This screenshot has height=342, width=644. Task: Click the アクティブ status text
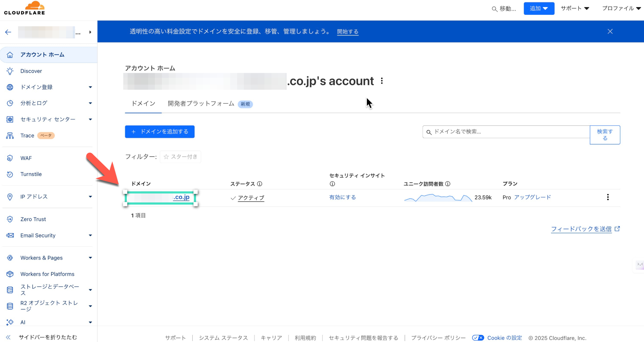point(251,198)
